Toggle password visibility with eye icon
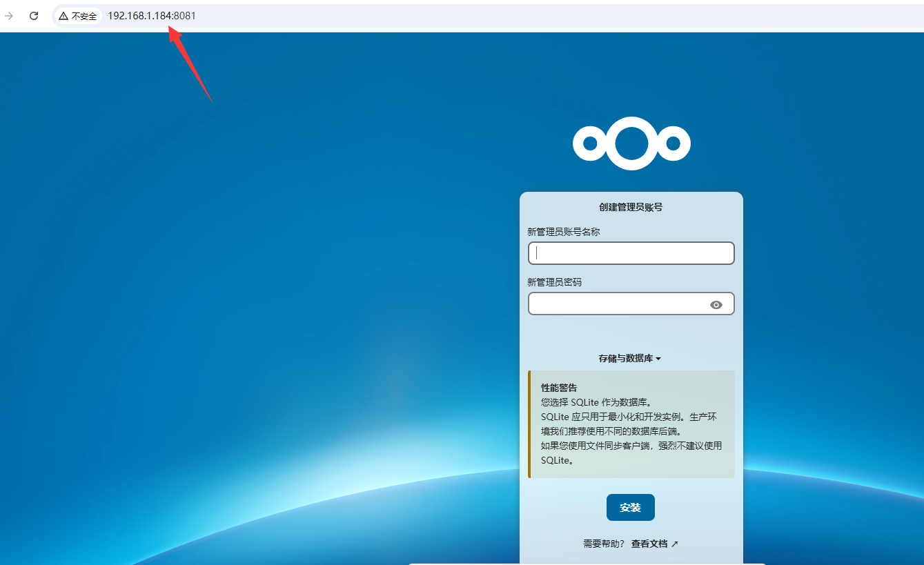The width and height of the screenshot is (924, 565). (716, 304)
